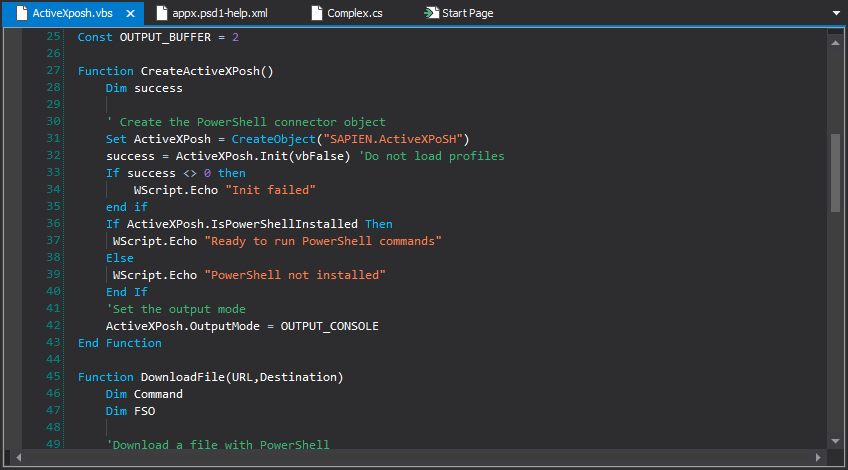Click the vertical scrollbar down arrow
This screenshot has width=848, height=470.
point(835,441)
